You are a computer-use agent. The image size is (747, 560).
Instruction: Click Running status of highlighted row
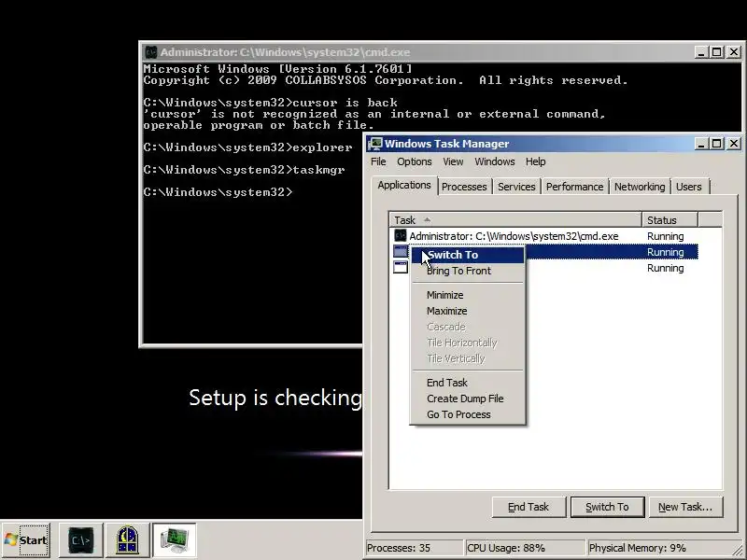tap(665, 252)
